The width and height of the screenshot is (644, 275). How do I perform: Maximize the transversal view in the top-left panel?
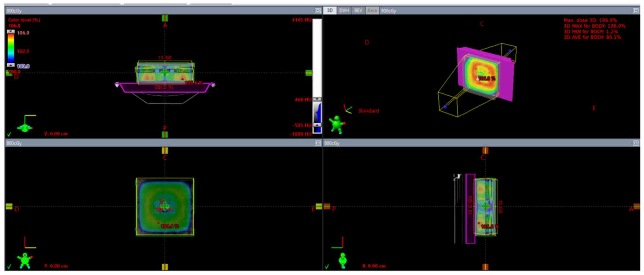tap(318, 10)
